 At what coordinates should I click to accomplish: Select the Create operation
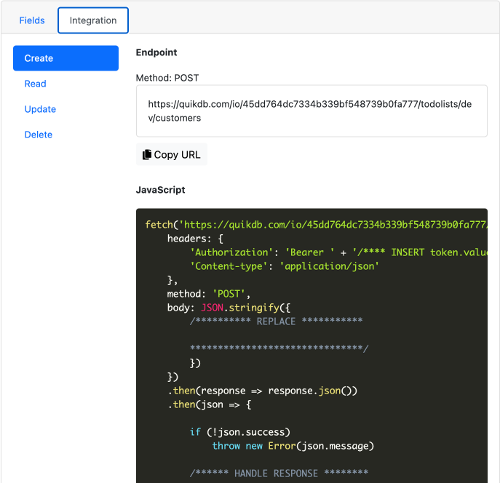tap(66, 58)
